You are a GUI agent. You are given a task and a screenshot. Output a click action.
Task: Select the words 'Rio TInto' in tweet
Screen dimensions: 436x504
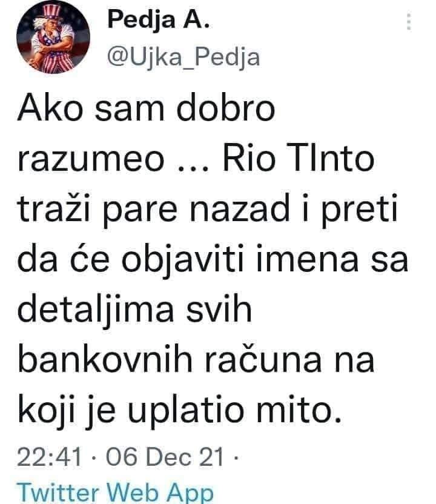299,158
